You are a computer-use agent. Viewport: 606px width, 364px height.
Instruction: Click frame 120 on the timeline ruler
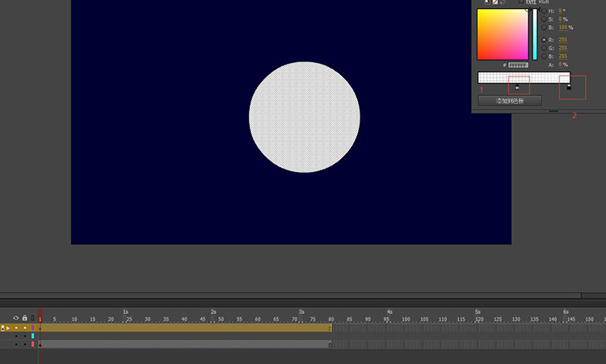coord(479,320)
